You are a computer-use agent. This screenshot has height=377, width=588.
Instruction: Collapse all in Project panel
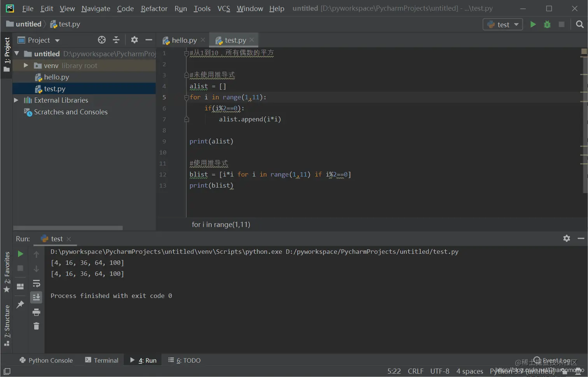116,40
